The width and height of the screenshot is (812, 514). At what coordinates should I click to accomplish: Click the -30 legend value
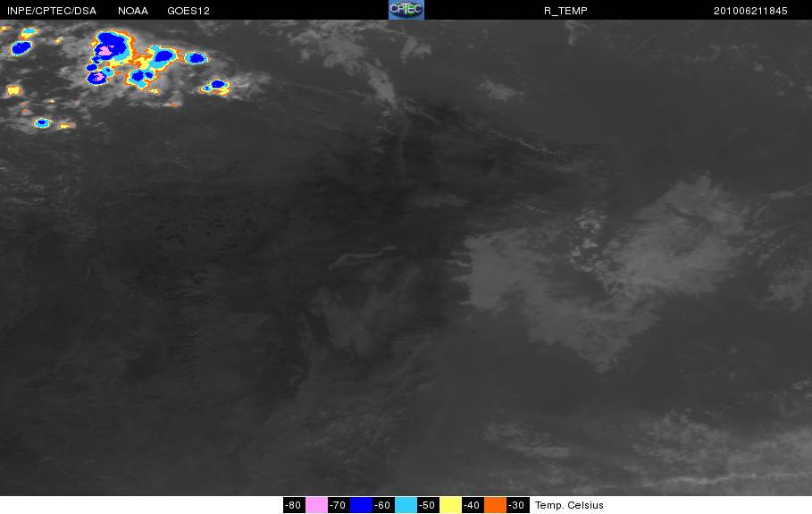(518, 505)
